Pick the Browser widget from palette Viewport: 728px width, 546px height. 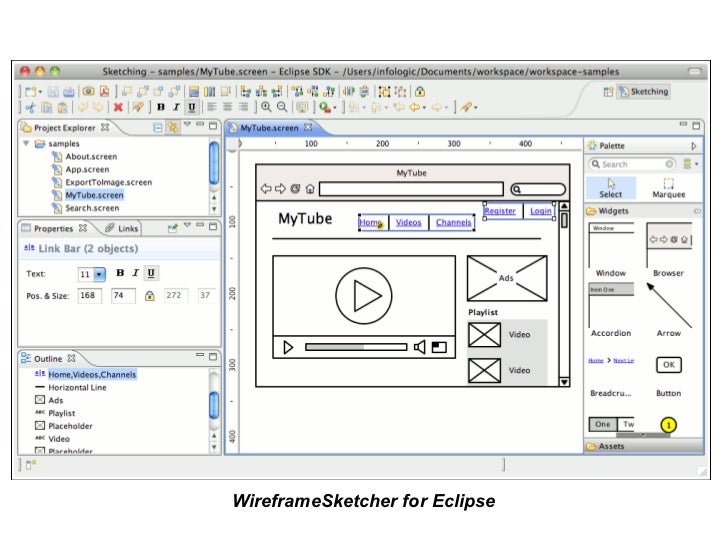tap(669, 250)
